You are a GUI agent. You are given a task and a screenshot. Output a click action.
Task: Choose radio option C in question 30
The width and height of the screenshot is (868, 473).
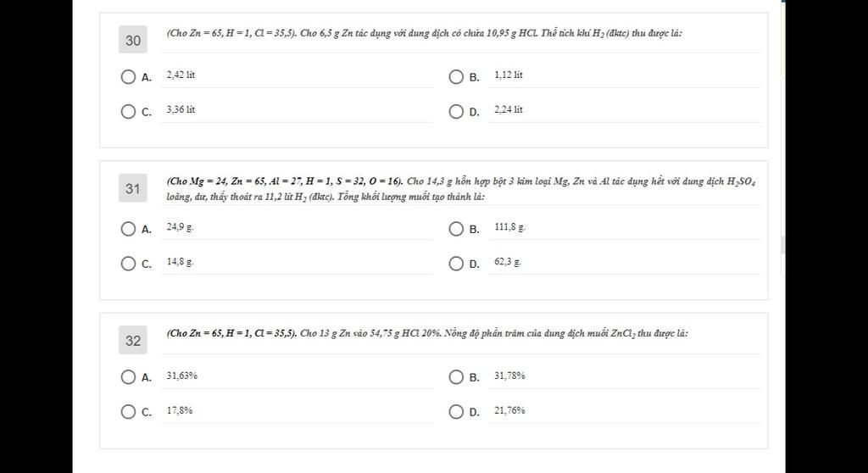click(x=128, y=112)
